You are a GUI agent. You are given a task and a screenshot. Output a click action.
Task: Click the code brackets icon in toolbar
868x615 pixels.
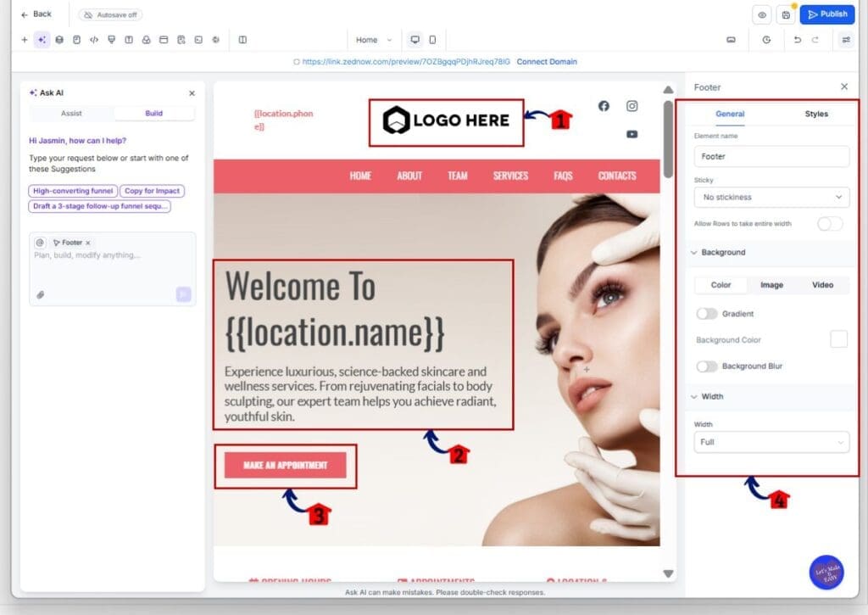tap(94, 40)
